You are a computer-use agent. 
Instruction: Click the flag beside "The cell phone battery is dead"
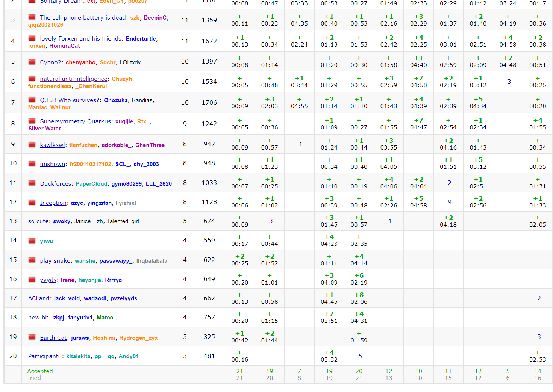[32, 17]
